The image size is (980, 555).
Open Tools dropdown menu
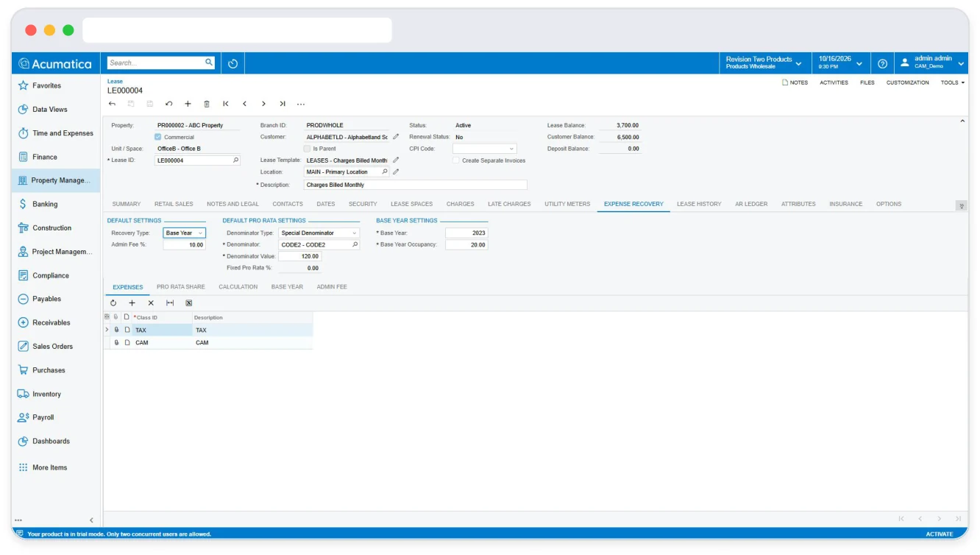[953, 82]
